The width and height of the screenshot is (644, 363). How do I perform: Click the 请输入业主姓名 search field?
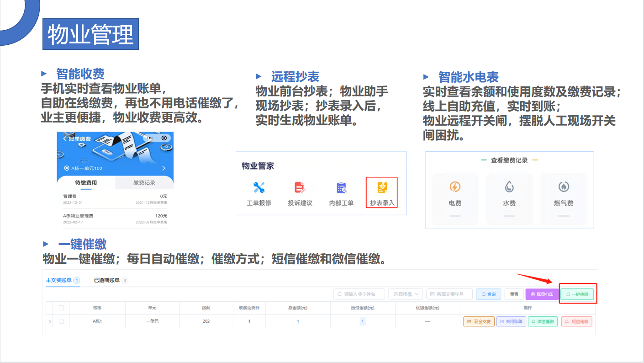pyautogui.click(x=359, y=294)
